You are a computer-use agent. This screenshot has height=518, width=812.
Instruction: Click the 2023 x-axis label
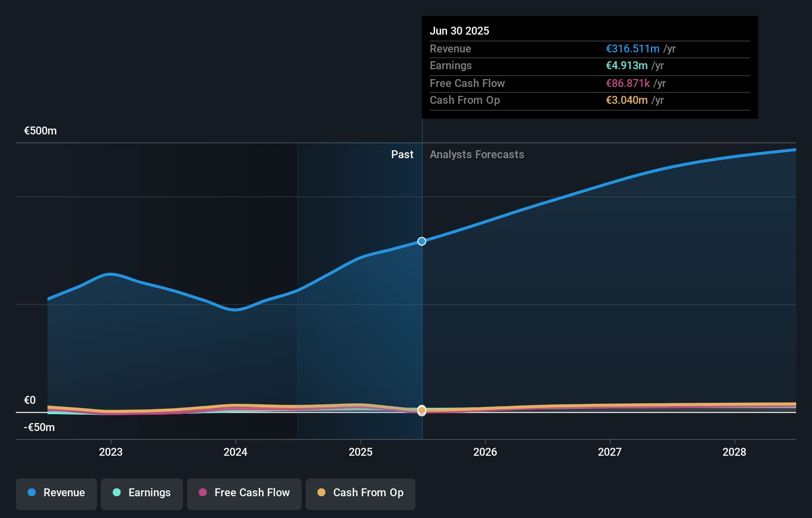111,452
